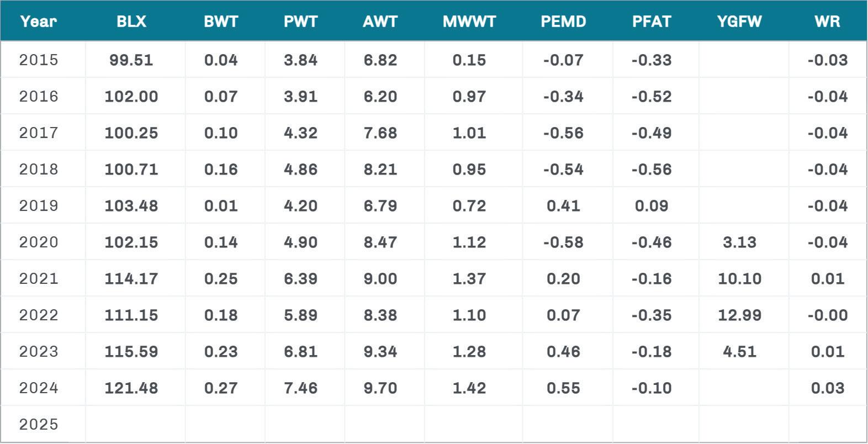Click the Year column header
The width and height of the screenshot is (868, 444).
click(x=38, y=22)
